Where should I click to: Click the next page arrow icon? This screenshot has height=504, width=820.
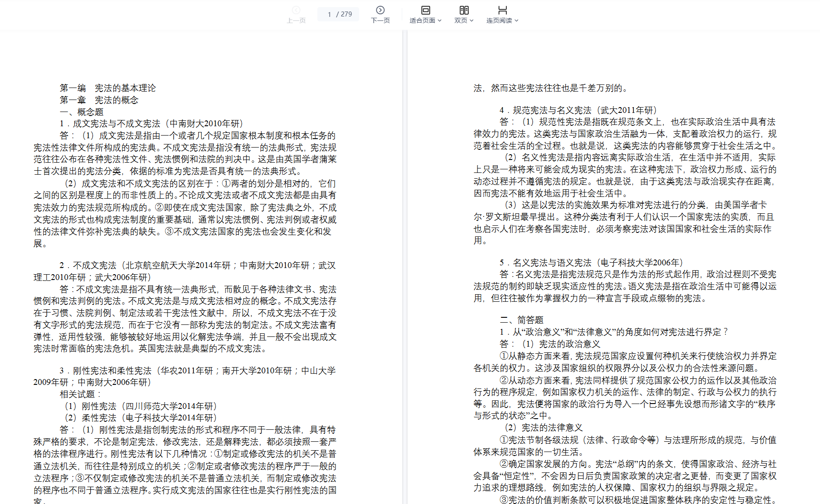coord(380,10)
